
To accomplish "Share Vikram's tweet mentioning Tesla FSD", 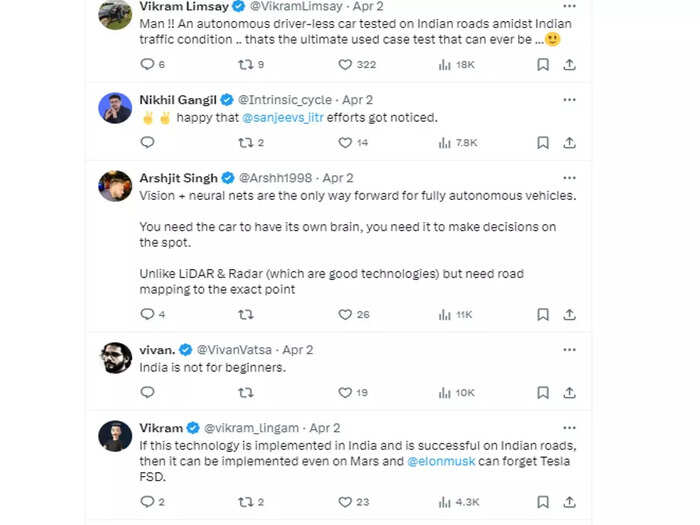I will pyautogui.click(x=569, y=502).
